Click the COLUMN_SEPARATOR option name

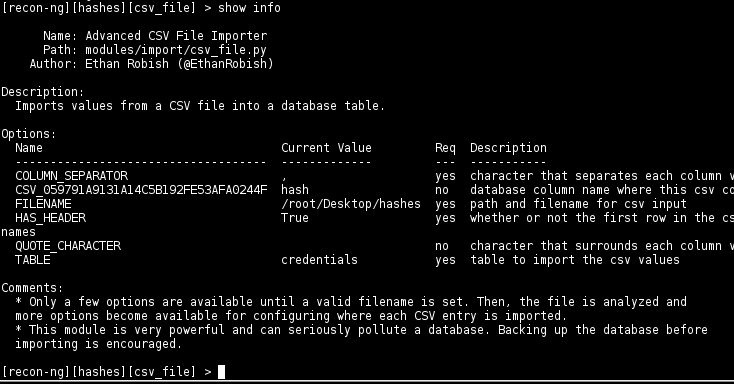click(72, 176)
